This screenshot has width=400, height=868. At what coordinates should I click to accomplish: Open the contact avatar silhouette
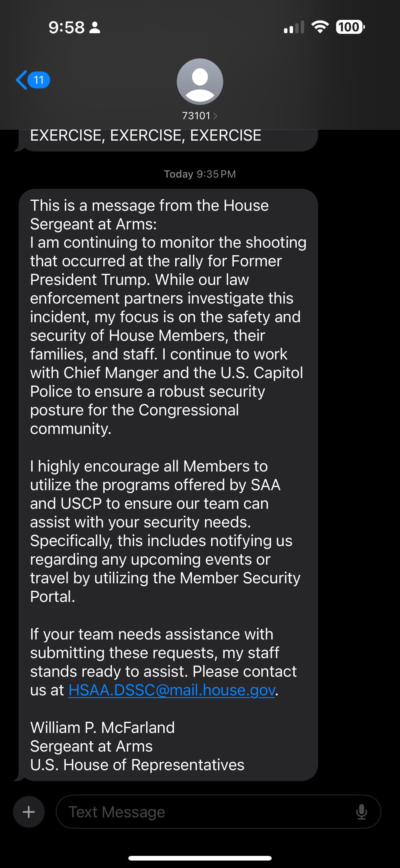pos(200,82)
